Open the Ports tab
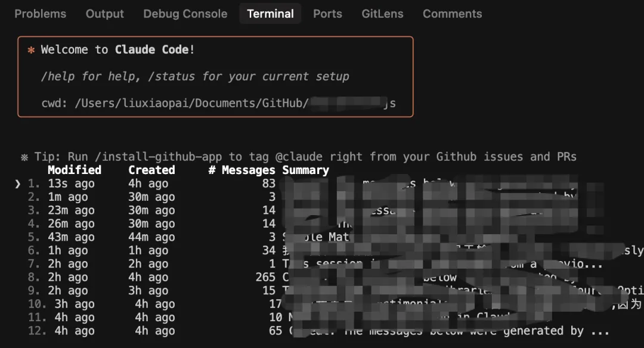Viewport: 644px width, 348px height. point(327,14)
